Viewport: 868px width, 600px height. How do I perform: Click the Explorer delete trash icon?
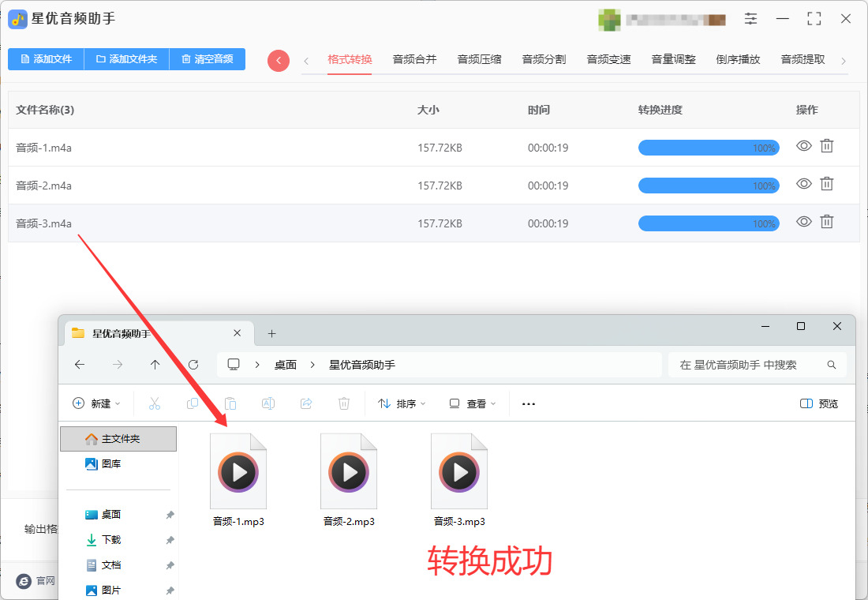tap(344, 403)
